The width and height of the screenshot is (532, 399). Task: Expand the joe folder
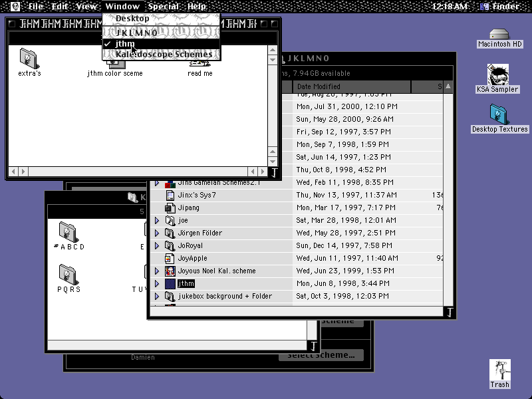(157, 221)
